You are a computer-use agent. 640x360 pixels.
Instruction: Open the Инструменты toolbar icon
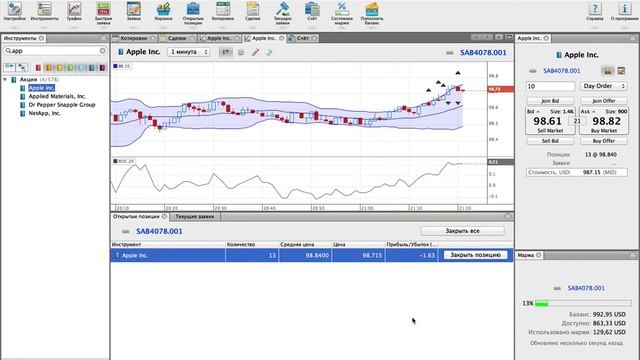pyautogui.click(x=44, y=11)
